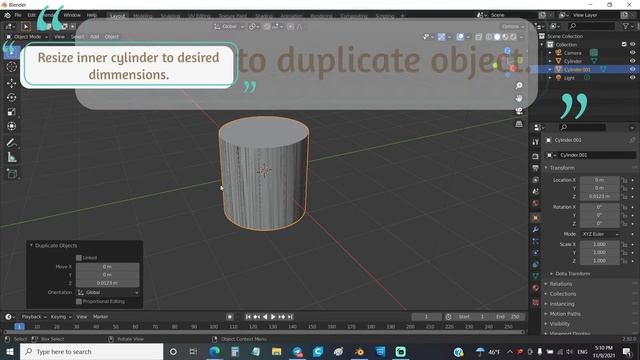Open the timeline Marker menu
640x360 pixels.
(100, 317)
